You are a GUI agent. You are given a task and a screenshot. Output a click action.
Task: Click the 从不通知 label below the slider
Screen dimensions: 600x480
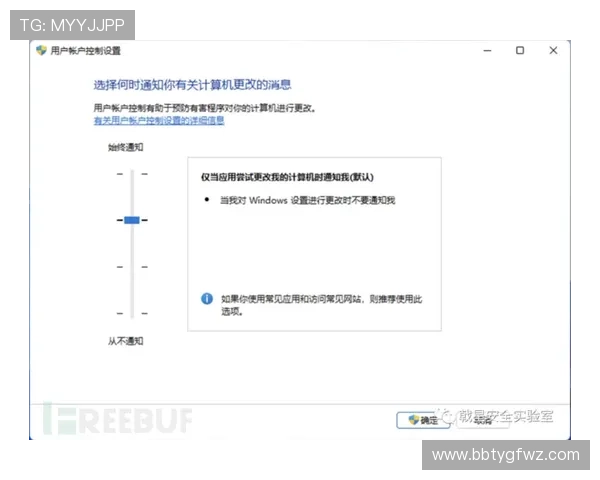(x=126, y=341)
